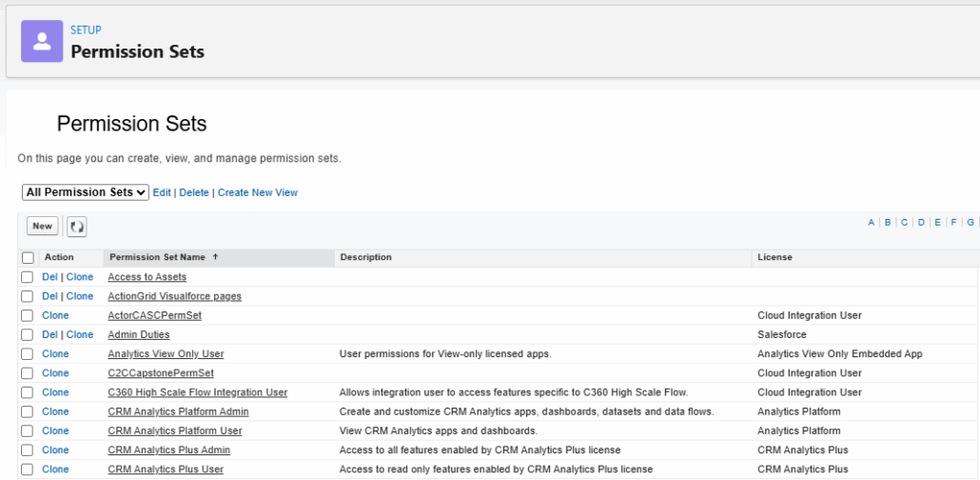Jump to letter A in alphabet filter
This screenshot has height=480, width=980.
[x=871, y=222]
